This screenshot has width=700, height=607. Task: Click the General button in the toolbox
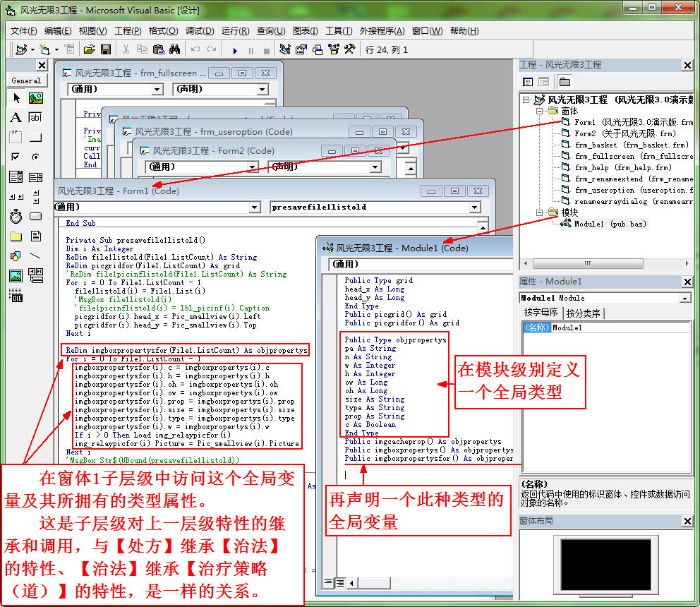click(25, 80)
